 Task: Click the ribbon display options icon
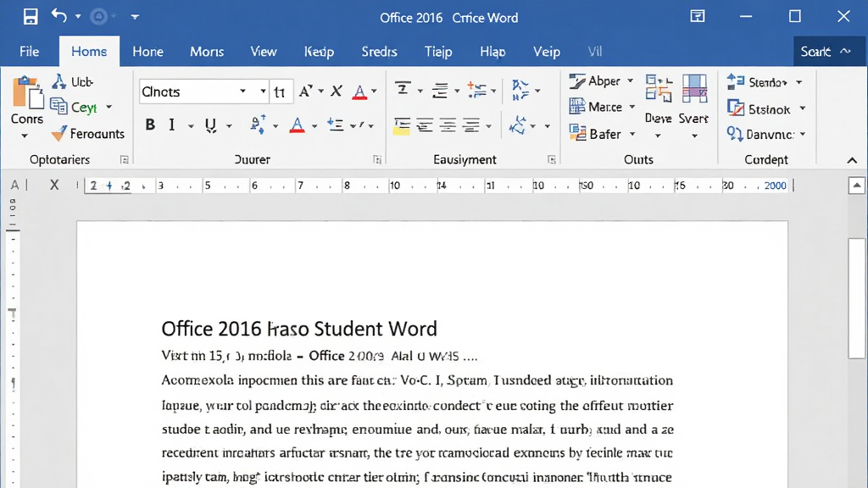coord(698,16)
